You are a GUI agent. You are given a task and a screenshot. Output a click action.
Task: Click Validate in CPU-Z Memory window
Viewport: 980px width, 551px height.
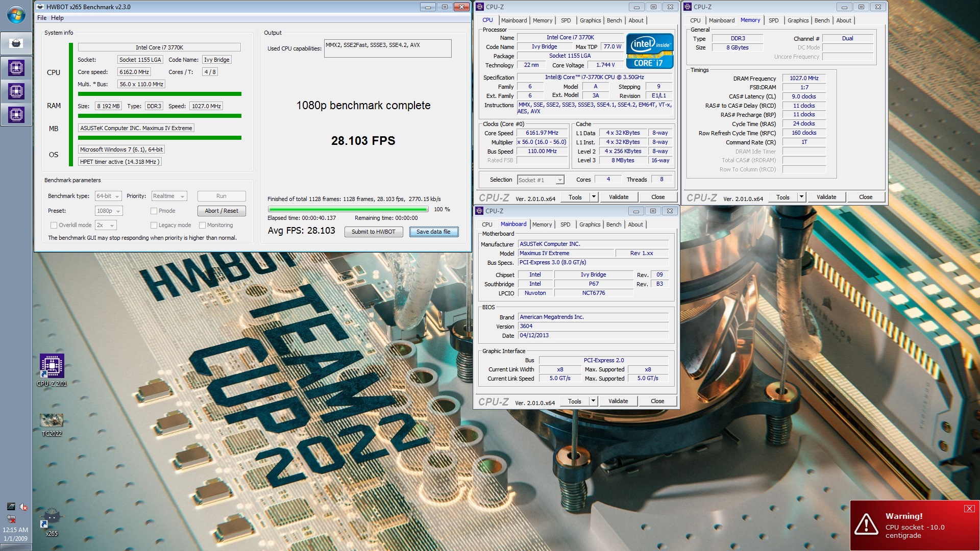tap(826, 197)
